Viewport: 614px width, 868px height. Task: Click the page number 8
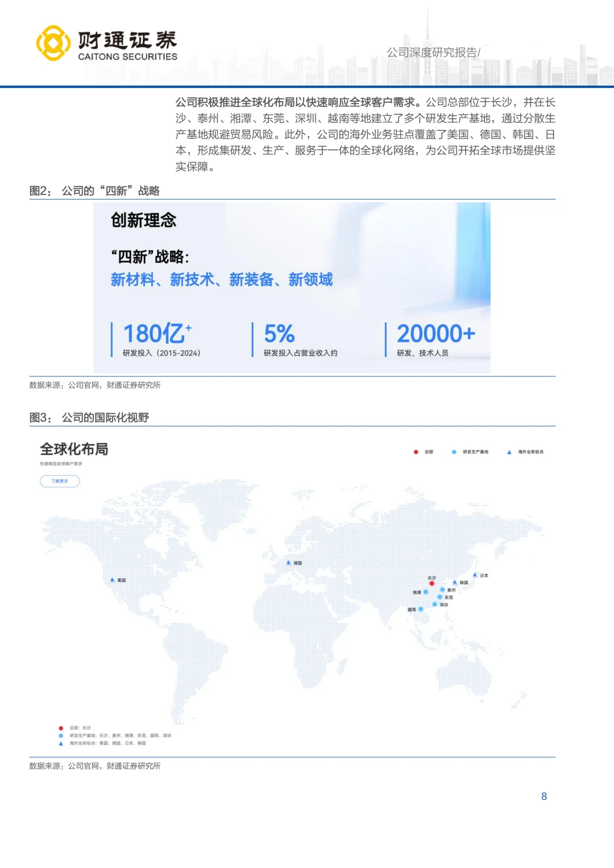coord(544,795)
